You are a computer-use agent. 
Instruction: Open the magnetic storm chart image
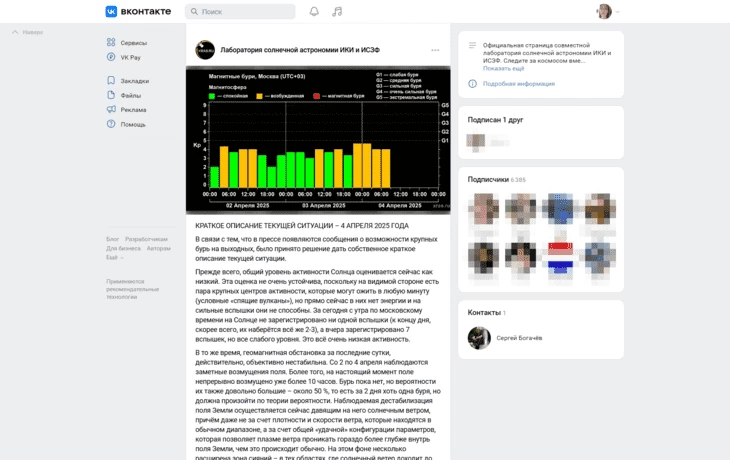pos(318,140)
